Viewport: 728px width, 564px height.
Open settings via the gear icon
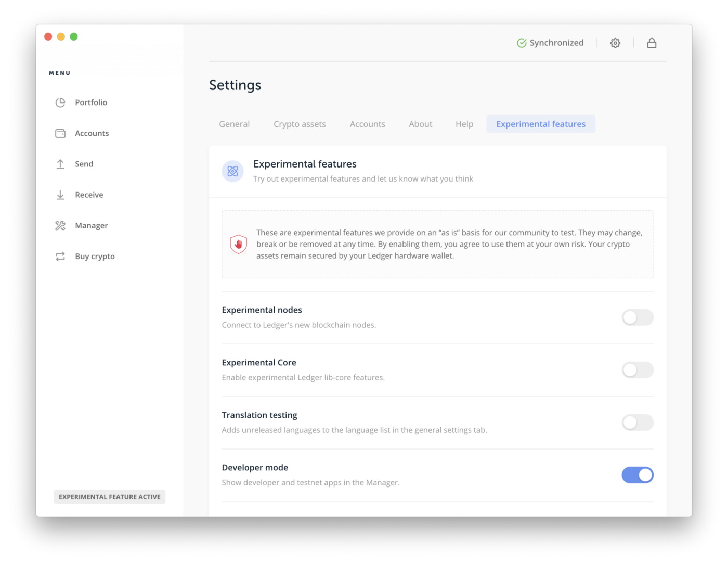(615, 43)
